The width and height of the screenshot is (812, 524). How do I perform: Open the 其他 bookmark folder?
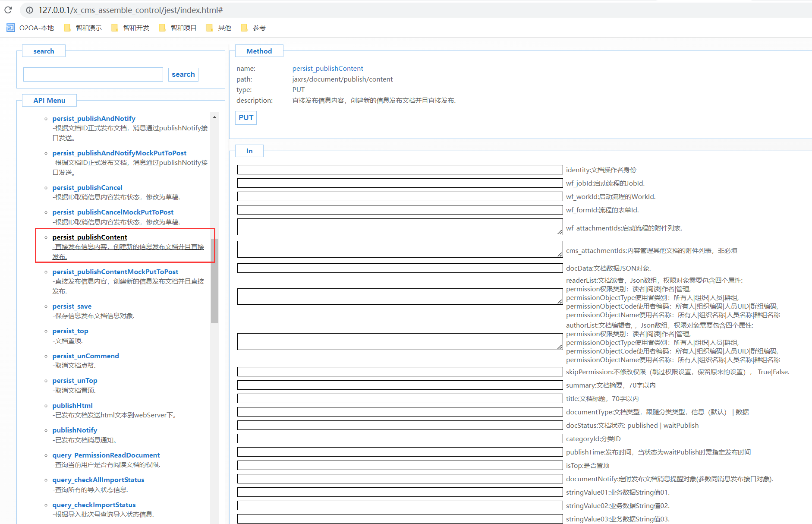(x=219, y=28)
